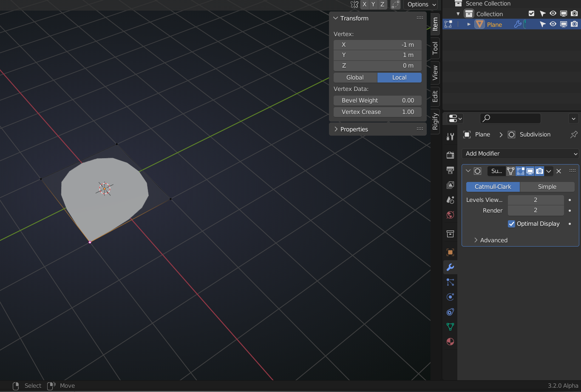Open the Object Constraints properties tab

[x=450, y=312]
